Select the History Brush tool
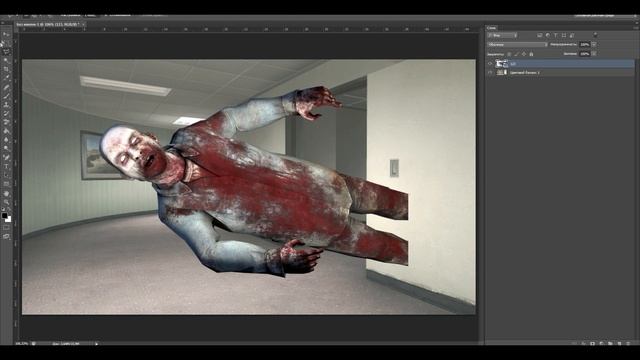 tap(6, 113)
